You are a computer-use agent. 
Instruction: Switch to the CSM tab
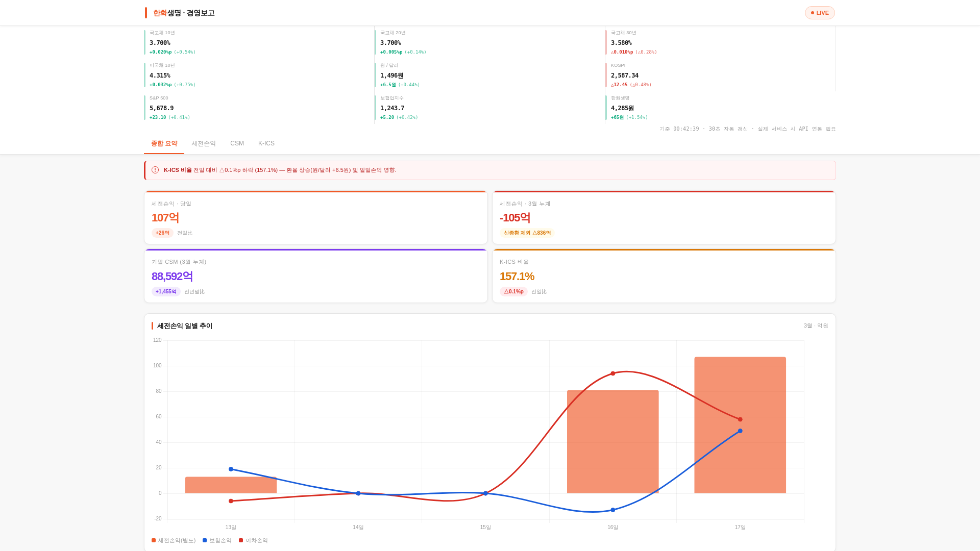(x=237, y=144)
